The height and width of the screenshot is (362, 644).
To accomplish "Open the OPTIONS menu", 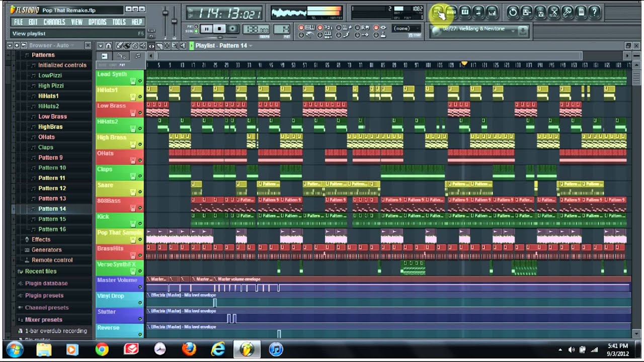I will [97, 22].
